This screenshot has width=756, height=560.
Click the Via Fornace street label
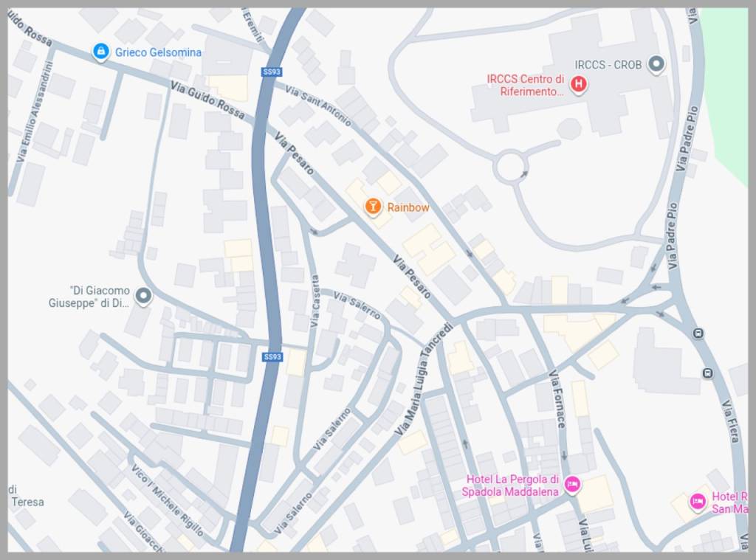click(557, 399)
